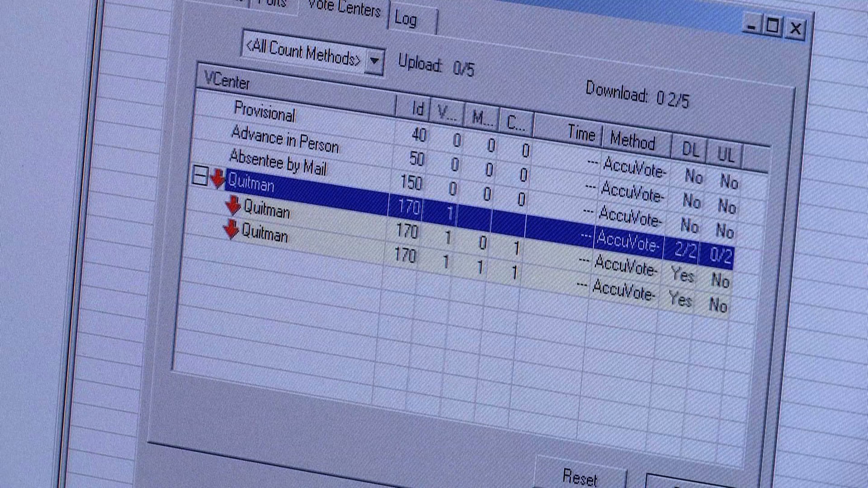
Task: Click red arrow on last Quitman row
Action: 231,229
